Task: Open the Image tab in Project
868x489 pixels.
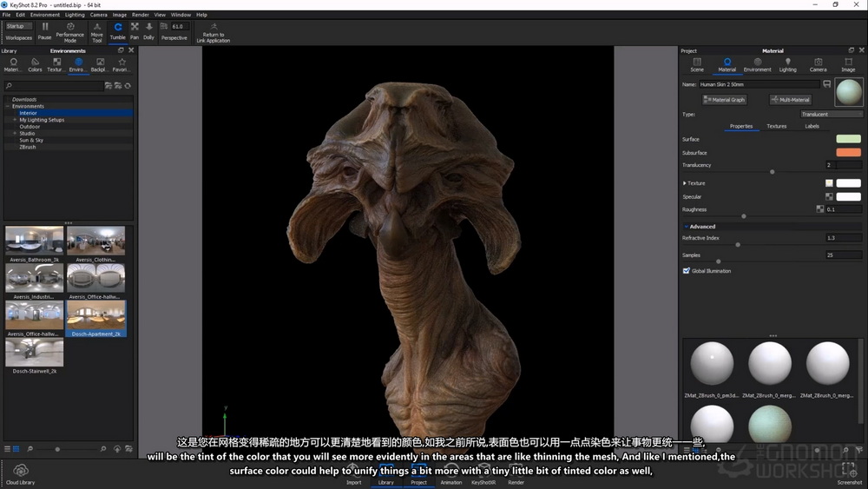Action: (x=848, y=65)
